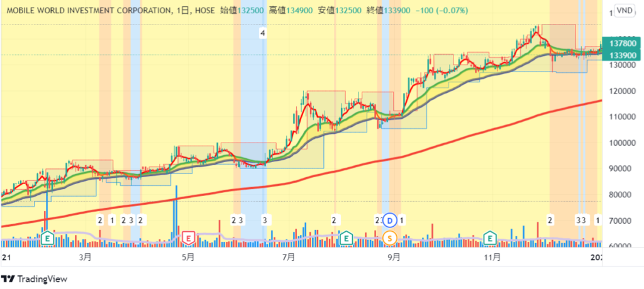Click the −100 (−0.07%) change value
Screen dimensions: 644x289
441,11
